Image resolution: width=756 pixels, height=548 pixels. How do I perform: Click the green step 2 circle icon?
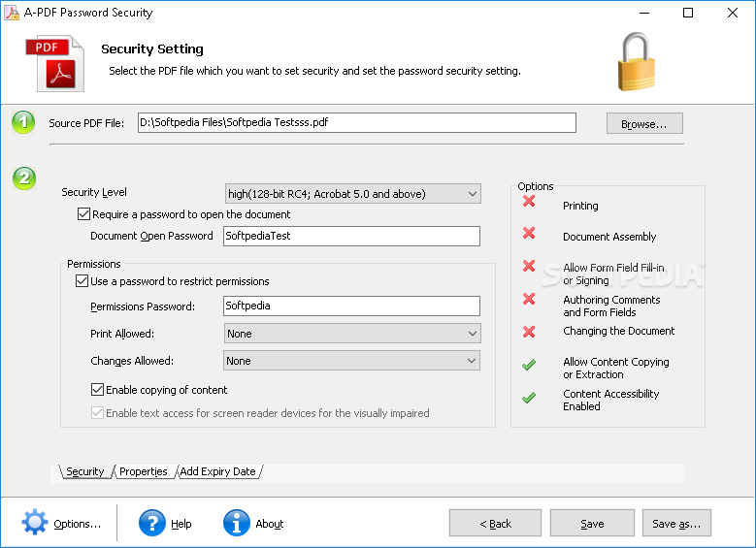tap(24, 178)
